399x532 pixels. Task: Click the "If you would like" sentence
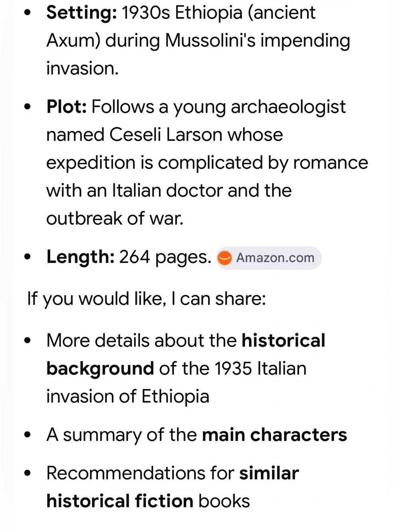tap(146, 299)
